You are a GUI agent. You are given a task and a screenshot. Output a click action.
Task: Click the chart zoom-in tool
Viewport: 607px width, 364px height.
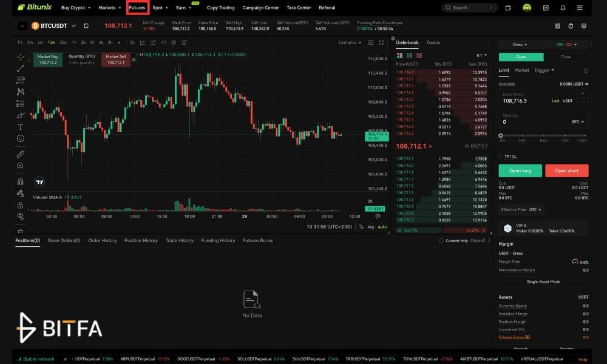(x=21, y=166)
